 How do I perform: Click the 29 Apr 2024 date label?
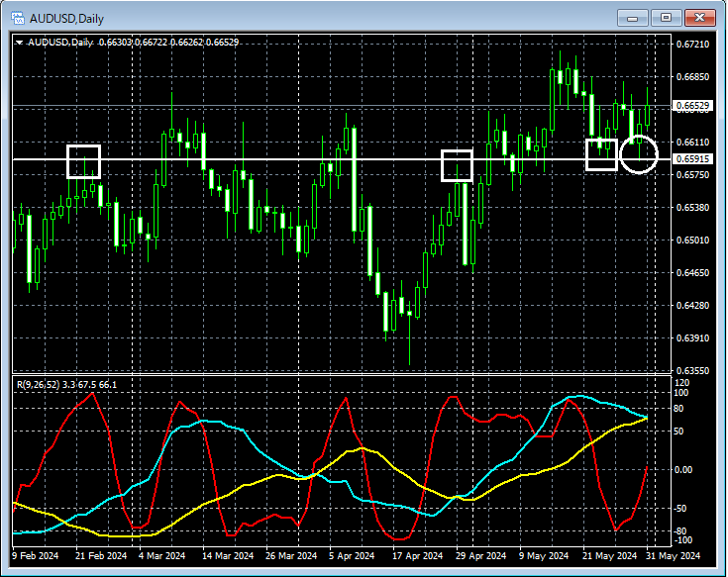480,555
